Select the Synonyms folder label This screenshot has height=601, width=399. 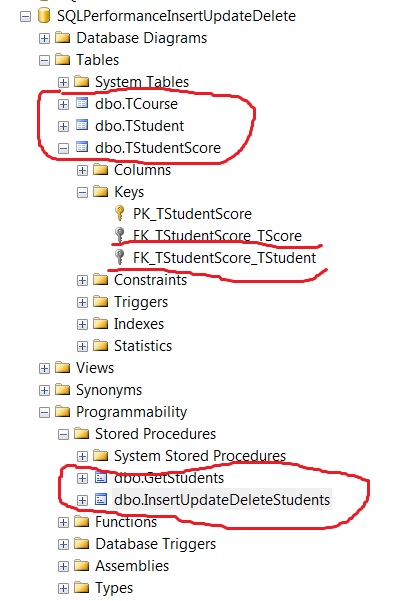(109, 390)
